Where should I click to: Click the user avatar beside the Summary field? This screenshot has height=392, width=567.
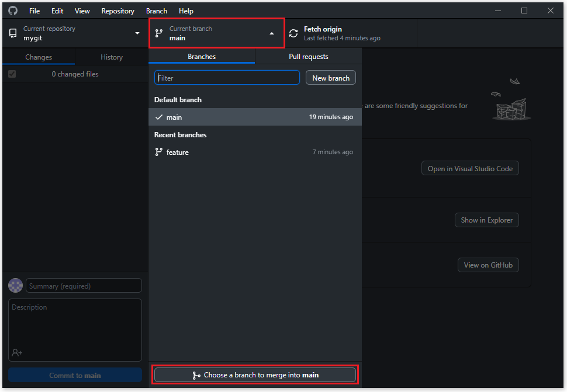16,286
